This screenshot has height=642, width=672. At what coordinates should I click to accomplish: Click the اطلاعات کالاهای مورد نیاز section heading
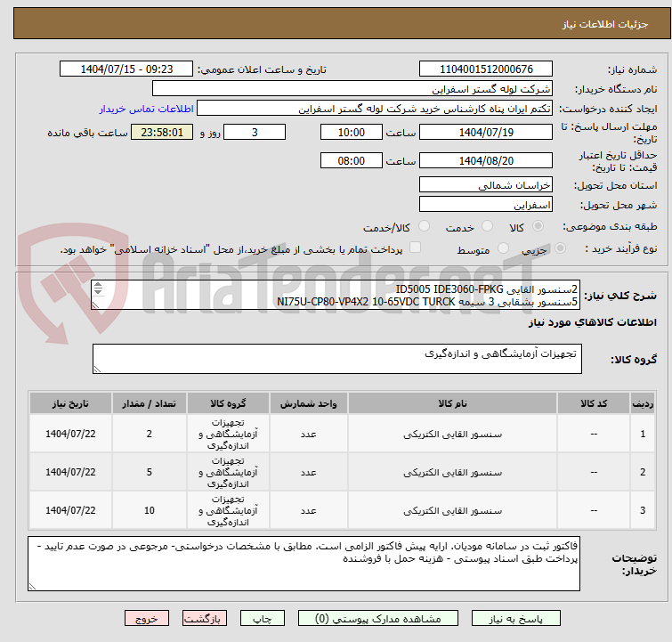point(592,322)
